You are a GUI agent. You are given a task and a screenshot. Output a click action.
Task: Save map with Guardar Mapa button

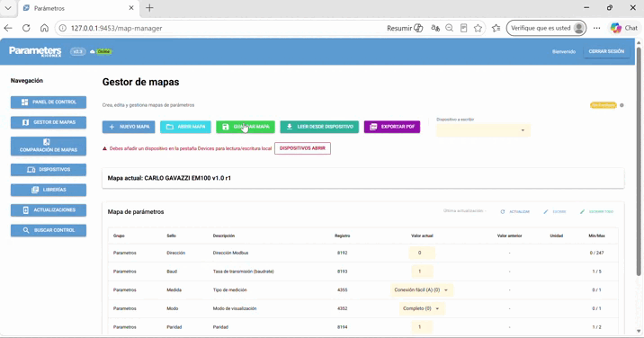coord(246,127)
